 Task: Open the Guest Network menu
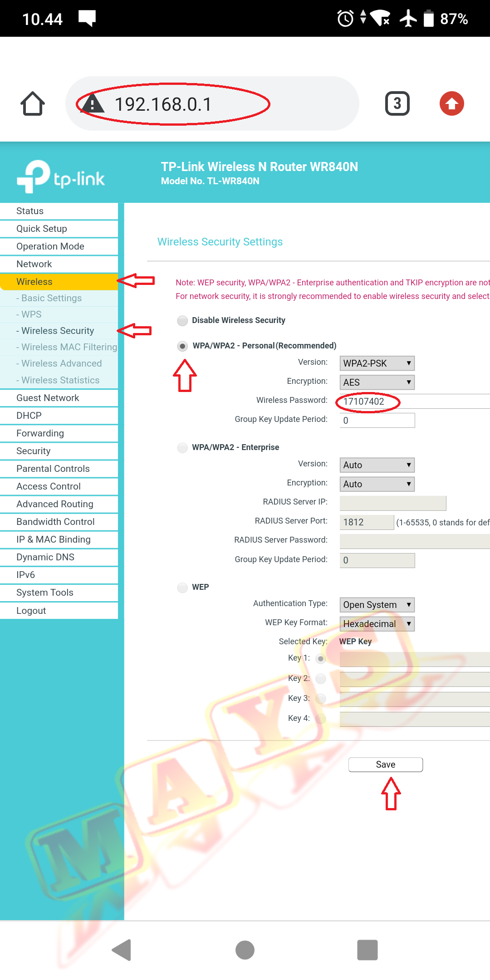pyautogui.click(x=59, y=398)
